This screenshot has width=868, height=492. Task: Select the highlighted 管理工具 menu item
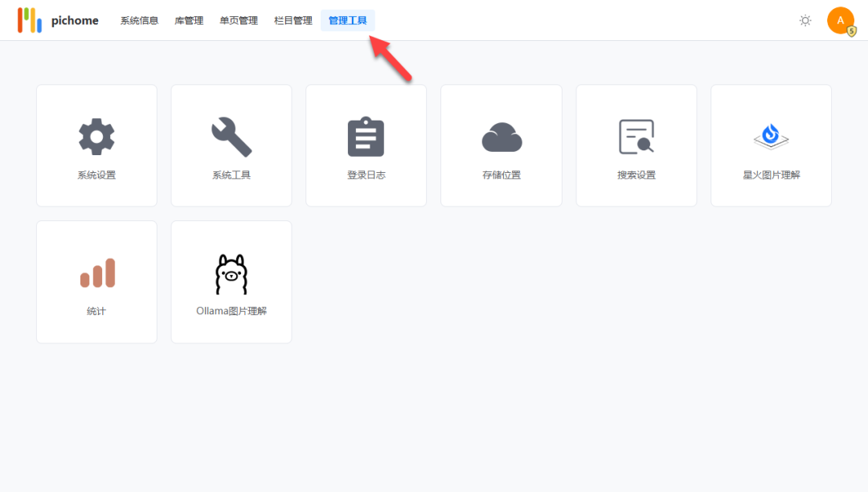point(347,20)
